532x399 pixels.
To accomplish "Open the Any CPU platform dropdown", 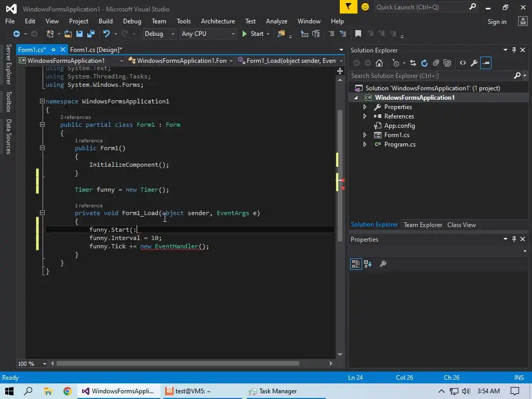I will pyautogui.click(x=208, y=34).
